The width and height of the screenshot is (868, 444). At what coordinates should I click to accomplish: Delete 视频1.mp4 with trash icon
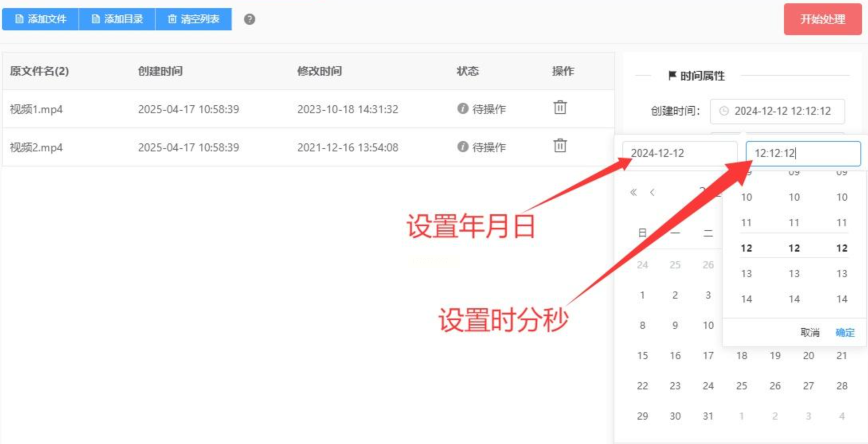(x=560, y=107)
